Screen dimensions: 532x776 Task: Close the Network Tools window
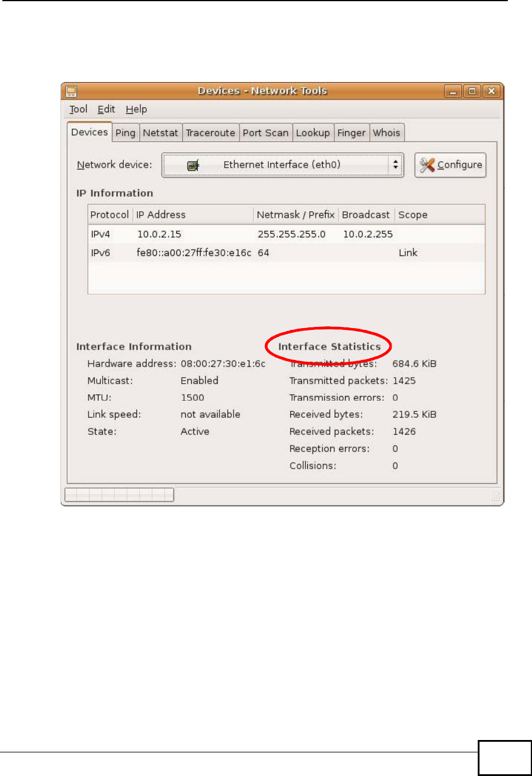coord(491,91)
